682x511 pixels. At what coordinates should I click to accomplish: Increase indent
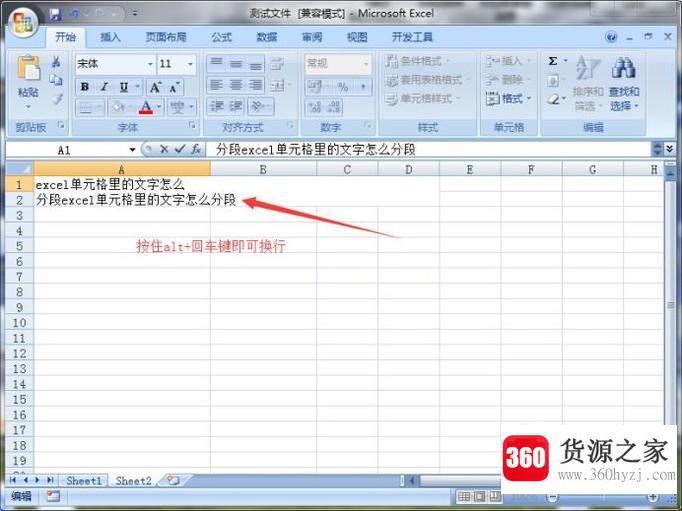236,106
